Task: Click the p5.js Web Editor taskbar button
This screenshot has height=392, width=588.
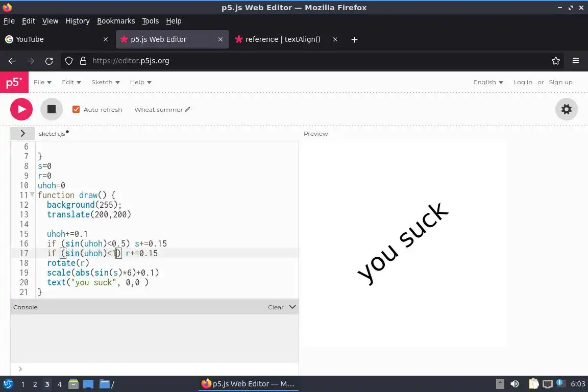Action: pyautogui.click(x=249, y=384)
